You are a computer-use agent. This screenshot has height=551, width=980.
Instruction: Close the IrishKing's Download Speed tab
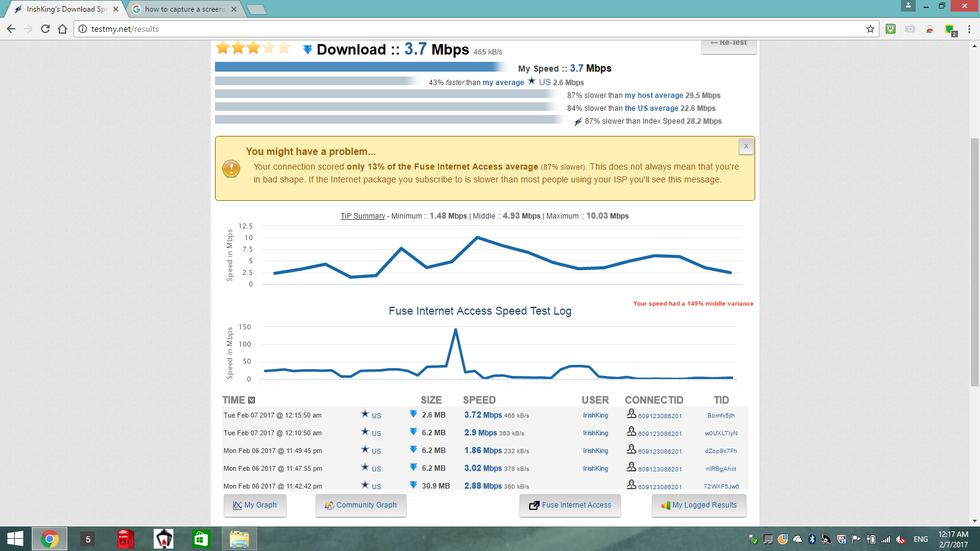click(116, 9)
